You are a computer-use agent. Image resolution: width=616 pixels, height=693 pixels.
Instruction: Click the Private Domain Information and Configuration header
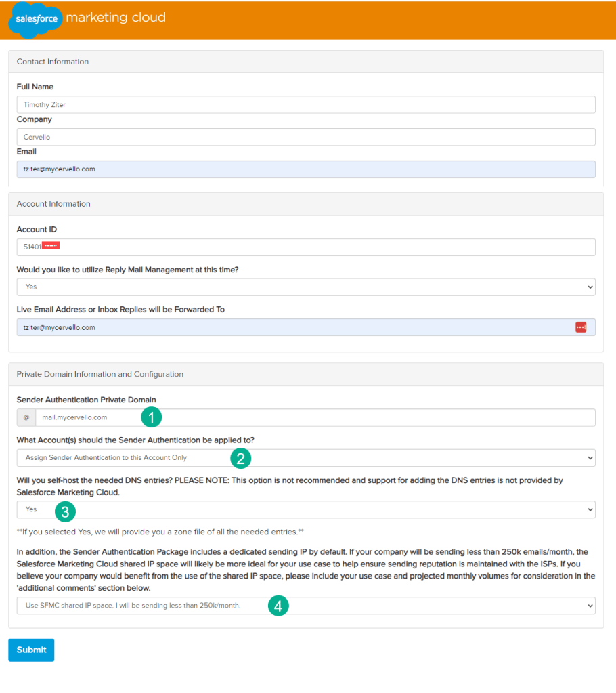point(100,374)
